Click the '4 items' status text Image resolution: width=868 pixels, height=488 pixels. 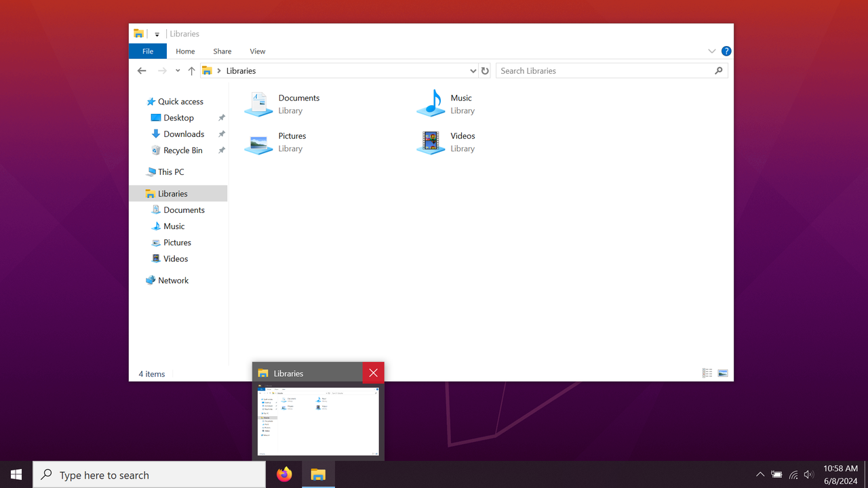(152, 374)
